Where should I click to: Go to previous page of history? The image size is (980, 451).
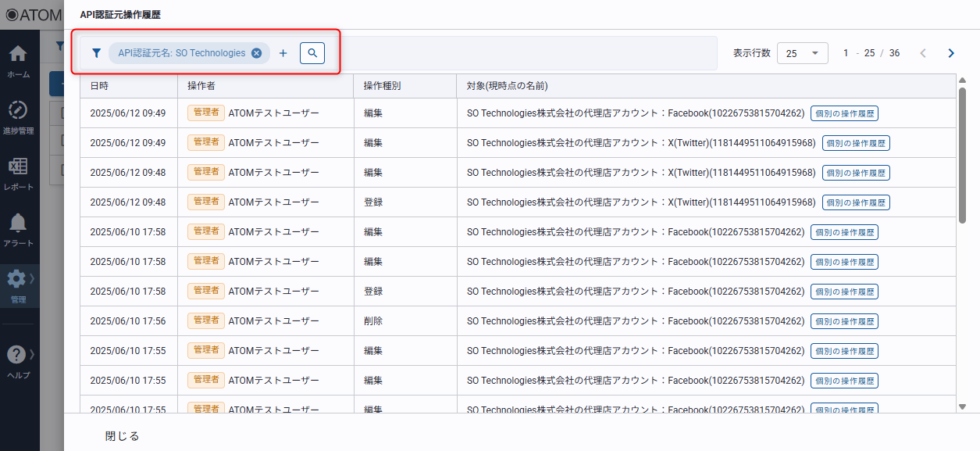click(923, 53)
